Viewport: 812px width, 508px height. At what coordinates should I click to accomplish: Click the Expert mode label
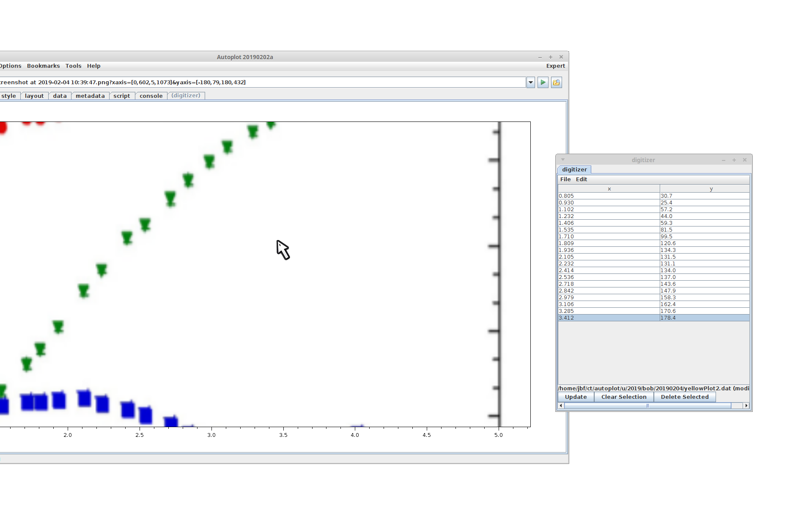click(555, 66)
